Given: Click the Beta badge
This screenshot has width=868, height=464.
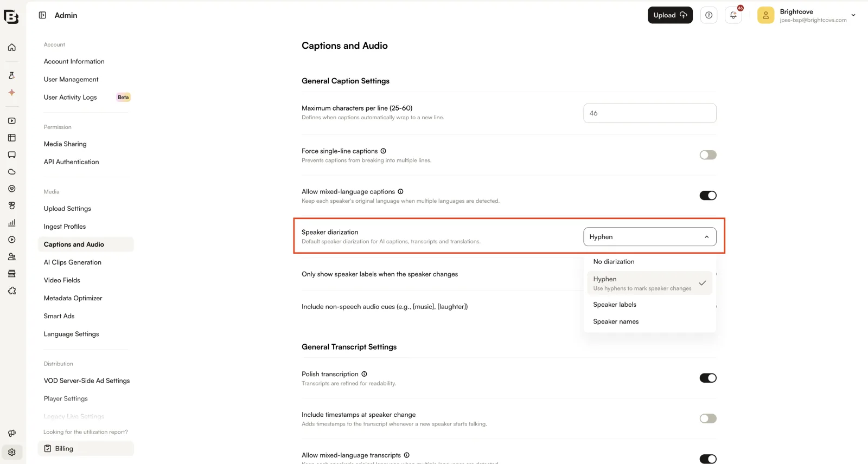Looking at the screenshot, I should 124,98.
